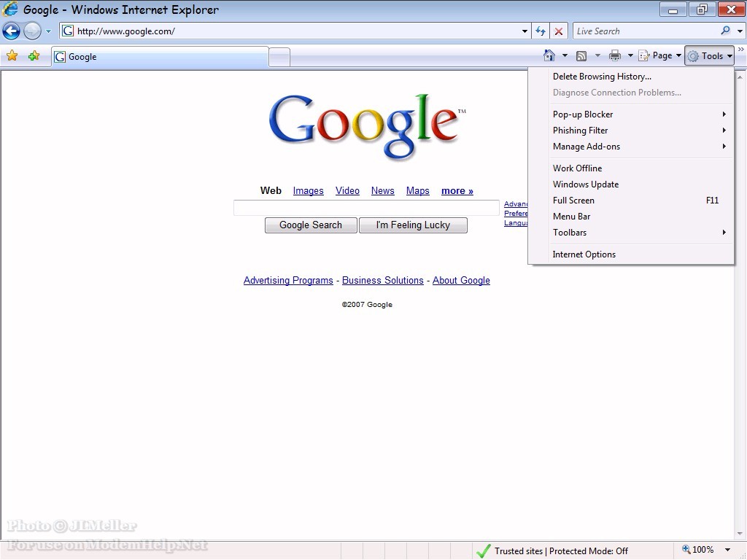This screenshot has height=560, width=747.
Task: Click the Forward navigation arrow
Action: pyautogui.click(x=32, y=31)
